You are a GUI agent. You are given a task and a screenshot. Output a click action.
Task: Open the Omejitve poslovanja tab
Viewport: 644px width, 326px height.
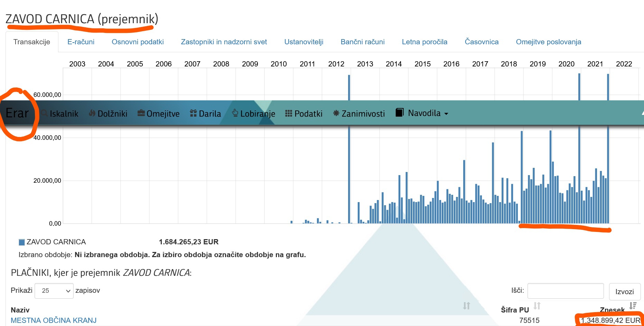pos(549,42)
